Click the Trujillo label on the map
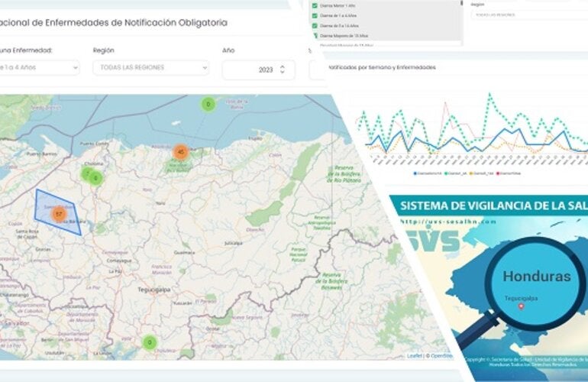The image size is (588, 382). click(255, 138)
